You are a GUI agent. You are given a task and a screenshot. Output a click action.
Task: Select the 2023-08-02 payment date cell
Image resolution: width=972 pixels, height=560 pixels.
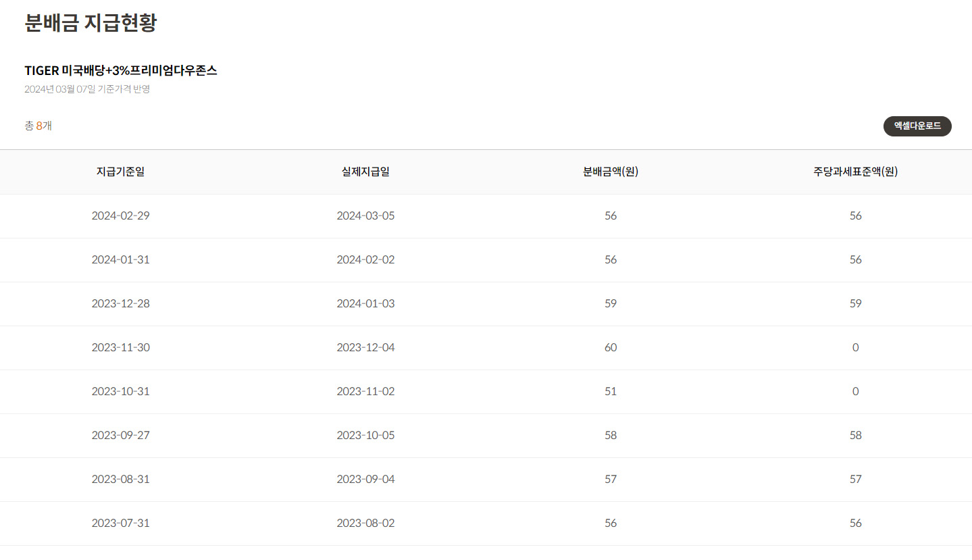tap(365, 524)
